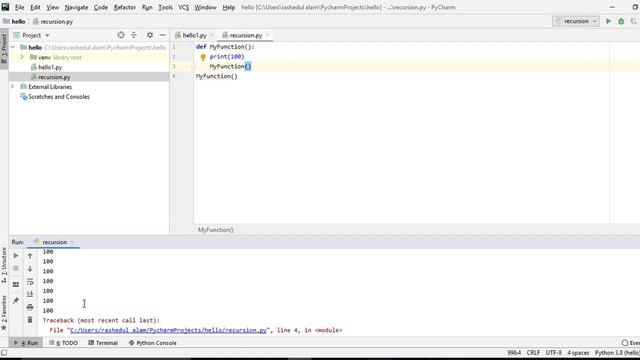Click the yellow lightbulb intention icon
Screen dimensions: 640x360
click(203, 57)
